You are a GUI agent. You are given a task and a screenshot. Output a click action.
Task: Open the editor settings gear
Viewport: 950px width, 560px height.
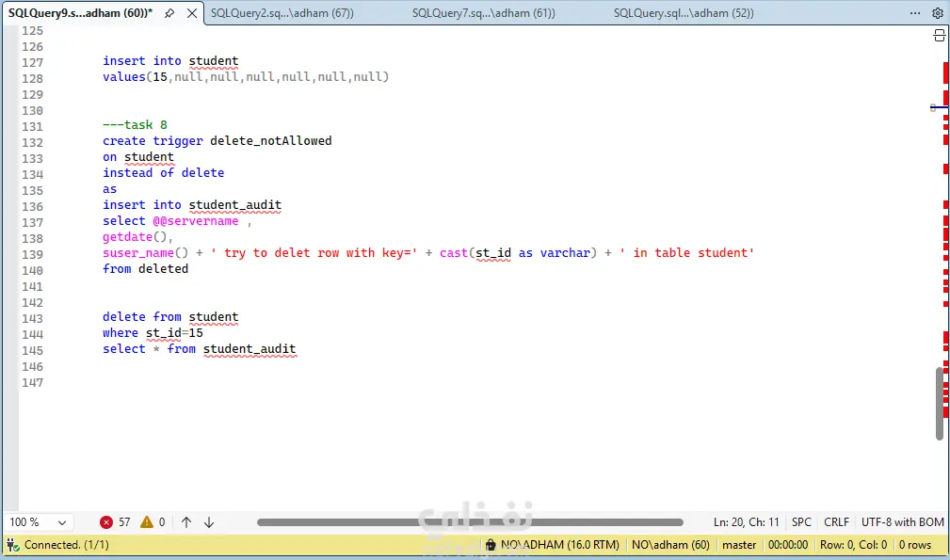point(937,13)
